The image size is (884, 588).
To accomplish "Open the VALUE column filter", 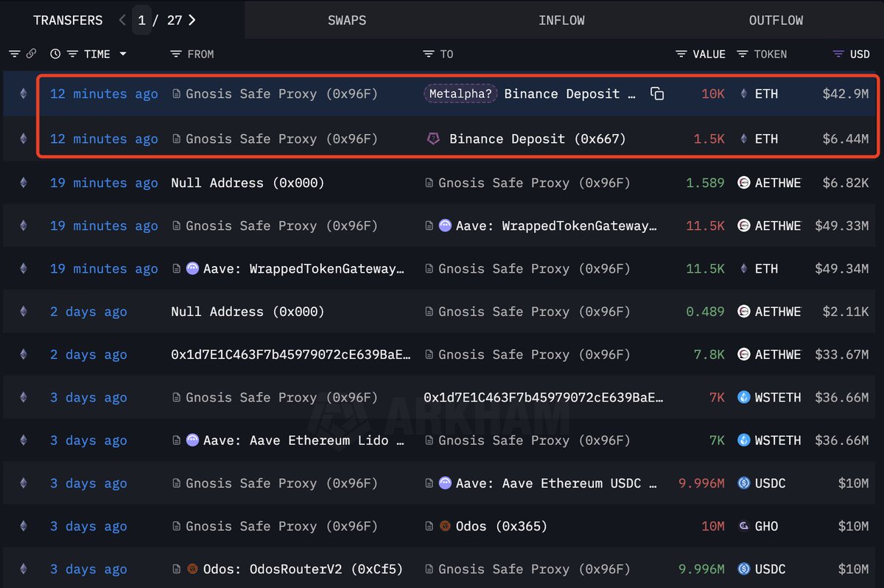I will 681,54.
